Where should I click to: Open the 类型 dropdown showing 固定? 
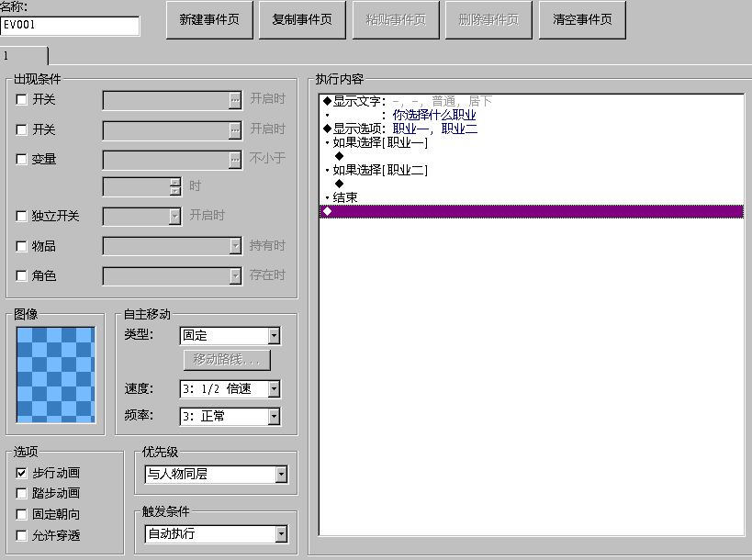274,336
